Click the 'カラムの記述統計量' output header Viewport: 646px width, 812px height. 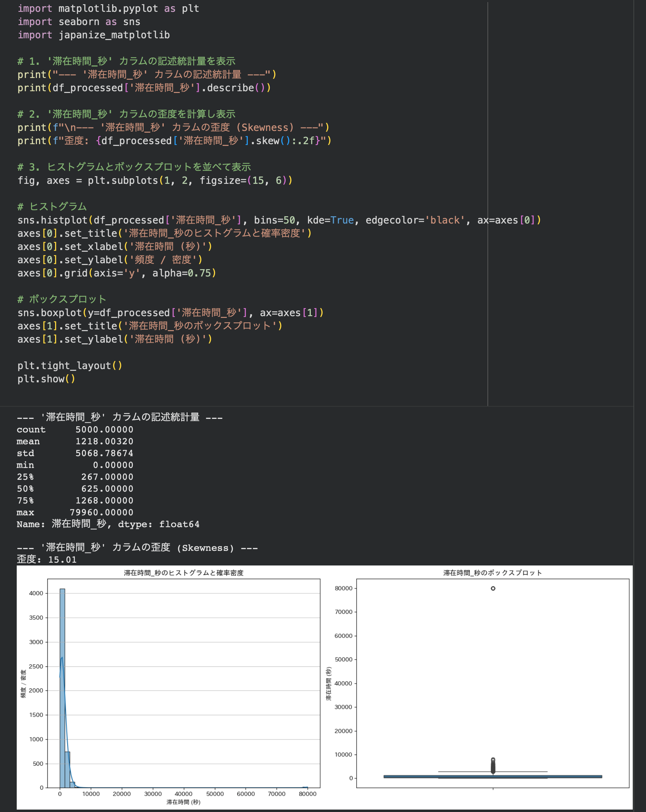click(120, 417)
